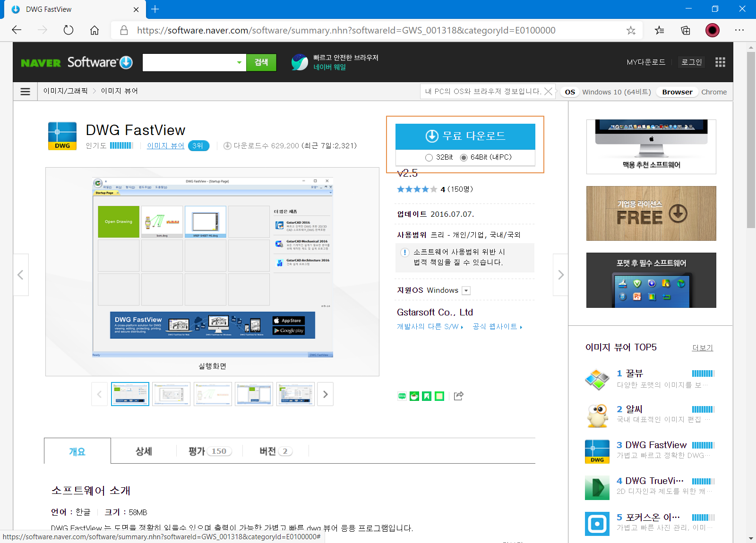Select the second screenshot thumbnail
The image size is (756, 543).
click(x=172, y=394)
